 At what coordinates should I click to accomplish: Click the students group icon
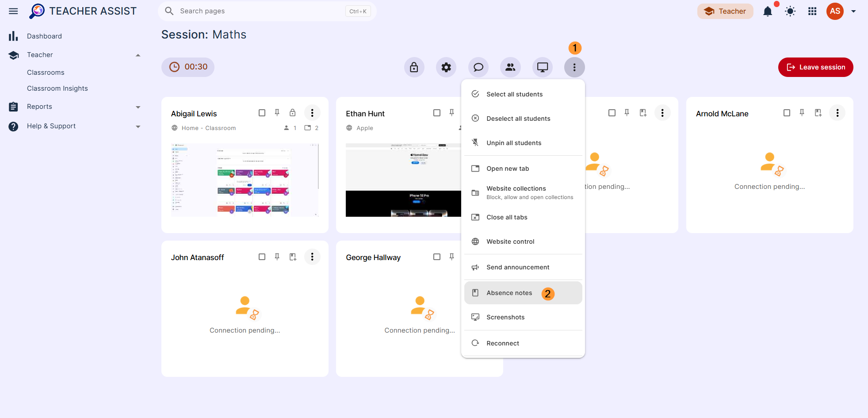(510, 67)
